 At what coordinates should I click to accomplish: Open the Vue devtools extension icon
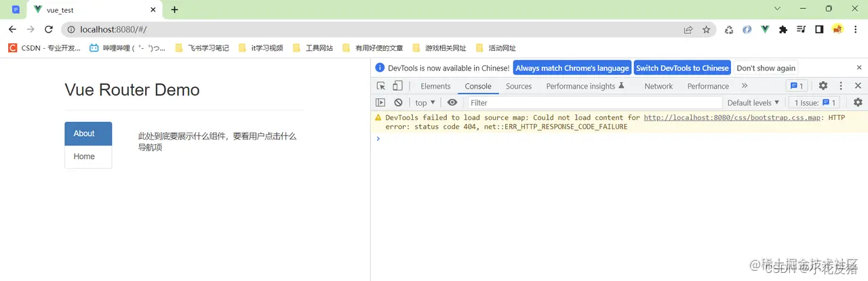click(765, 29)
